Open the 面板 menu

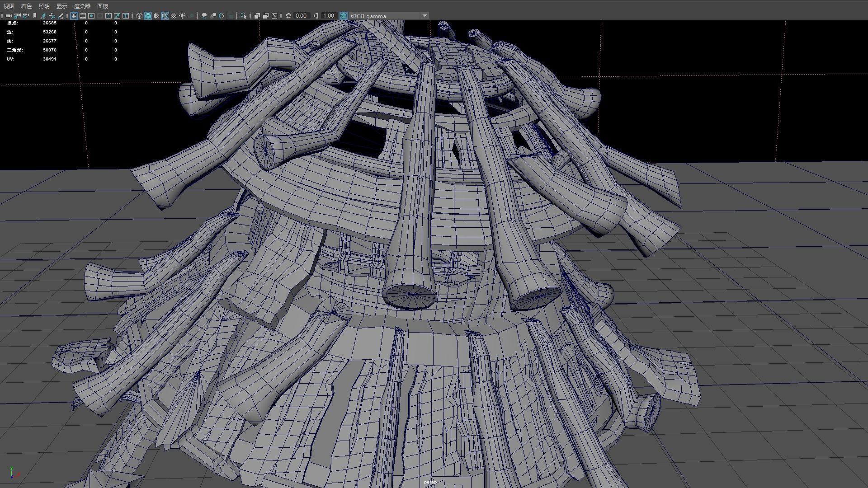(103, 6)
